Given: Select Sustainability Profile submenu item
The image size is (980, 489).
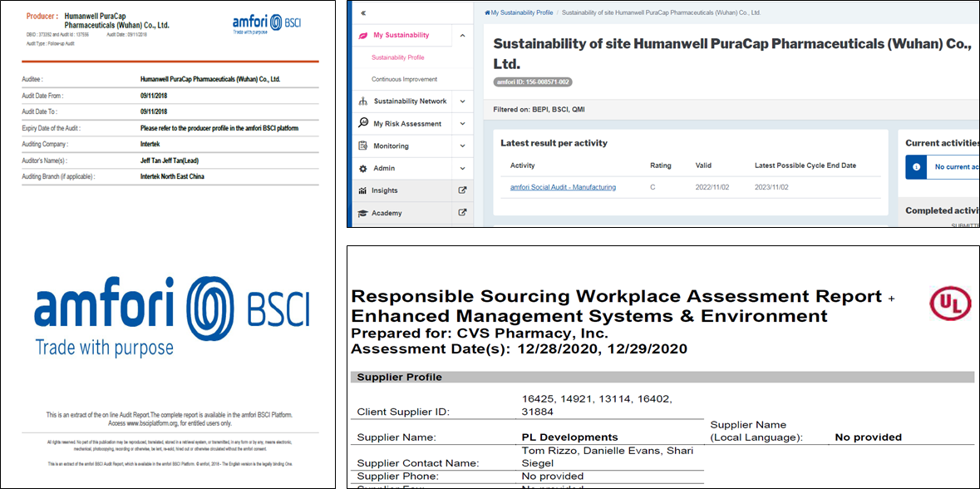Looking at the screenshot, I should tap(397, 57).
